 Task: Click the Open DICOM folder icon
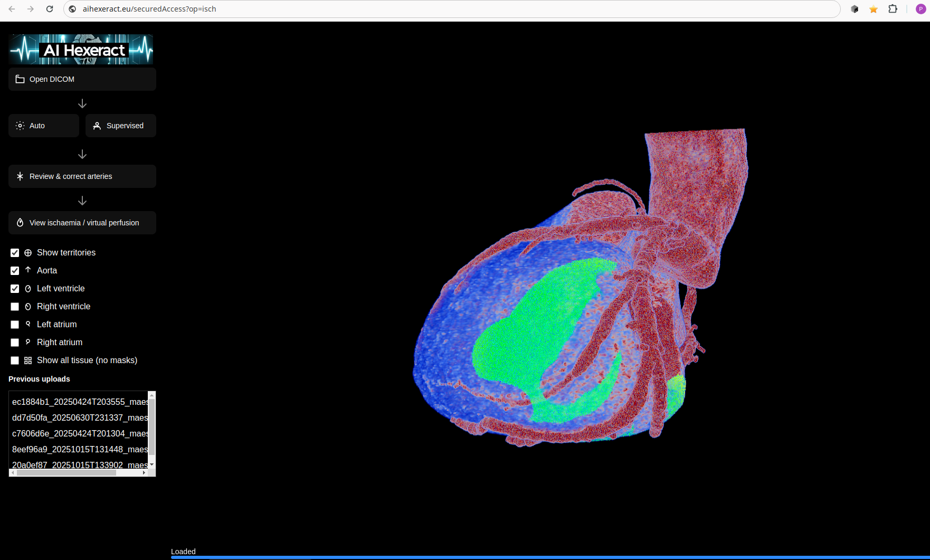point(20,79)
